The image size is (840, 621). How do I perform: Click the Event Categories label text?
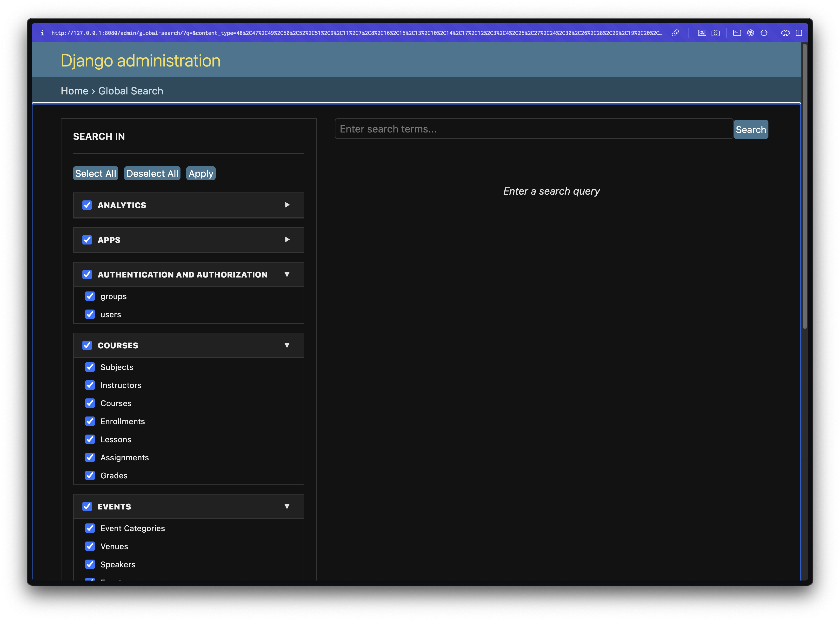coord(132,529)
